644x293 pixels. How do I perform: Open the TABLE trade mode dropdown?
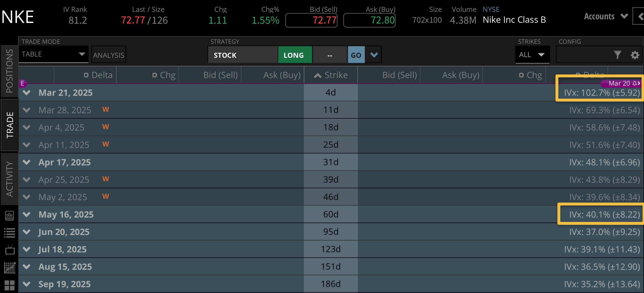tap(53, 54)
